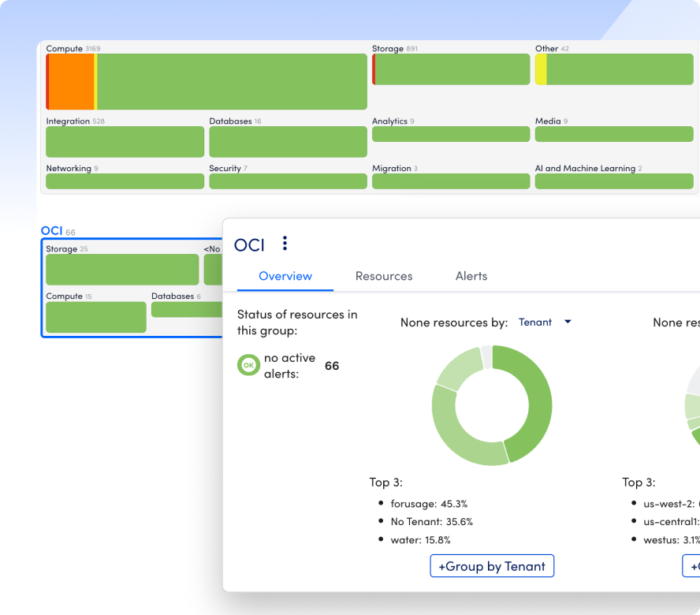Click the Analytics resource bar
Image resolution: width=700 pixels, height=615 pixels.
[451, 134]
